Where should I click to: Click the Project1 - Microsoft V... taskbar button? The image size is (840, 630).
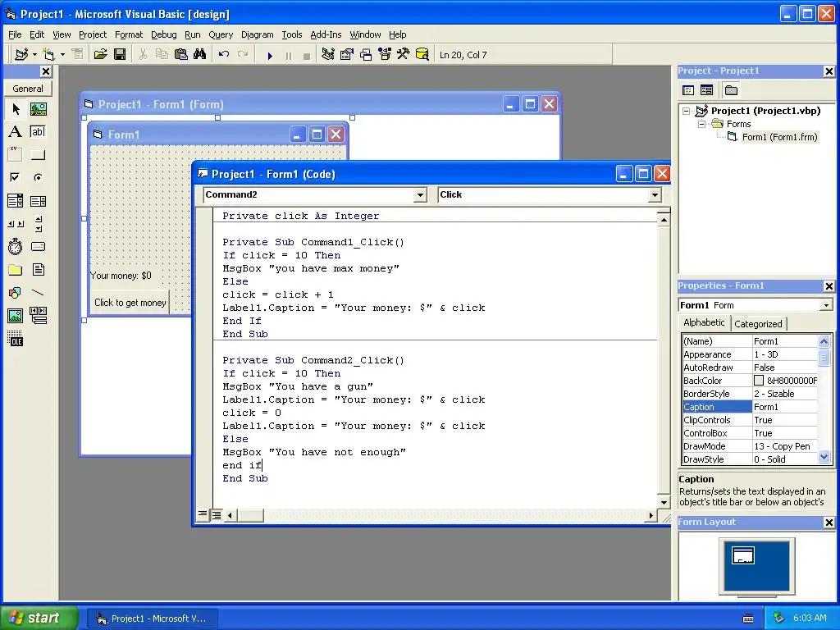[153, 619]
